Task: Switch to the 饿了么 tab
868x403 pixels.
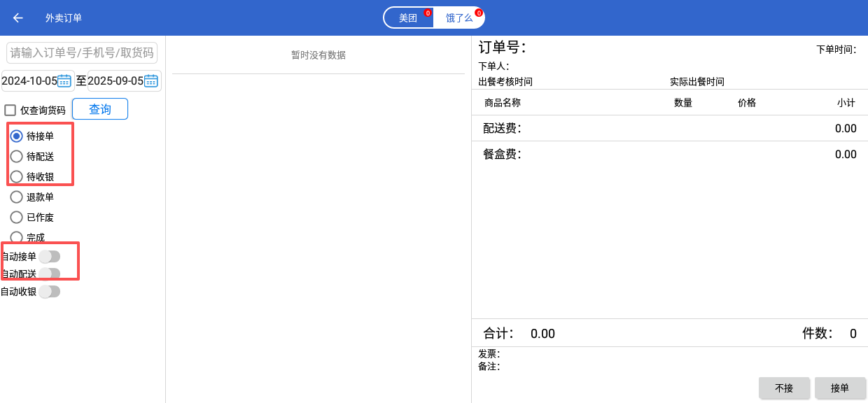Action: [x=459, y=18]
